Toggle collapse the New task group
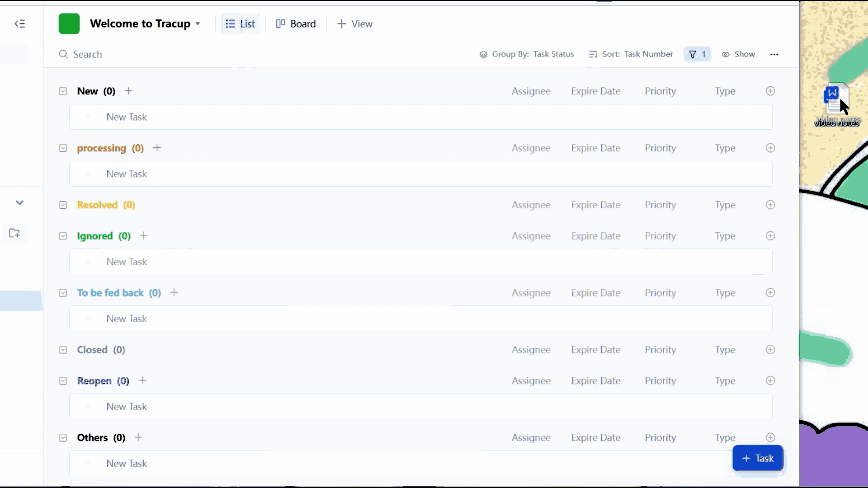Viewport: 868px width, 488px height. pos(62,90)
